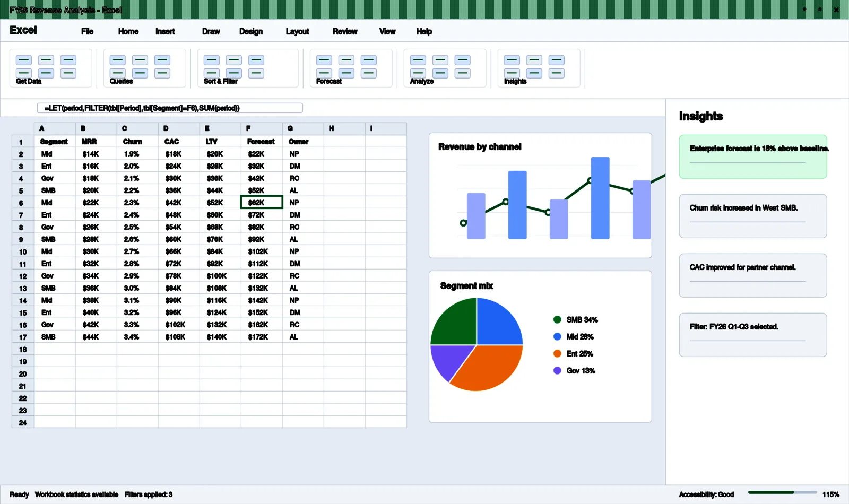849x504 pixels.
Task: Select row 20 header
Action: point(23,373)
